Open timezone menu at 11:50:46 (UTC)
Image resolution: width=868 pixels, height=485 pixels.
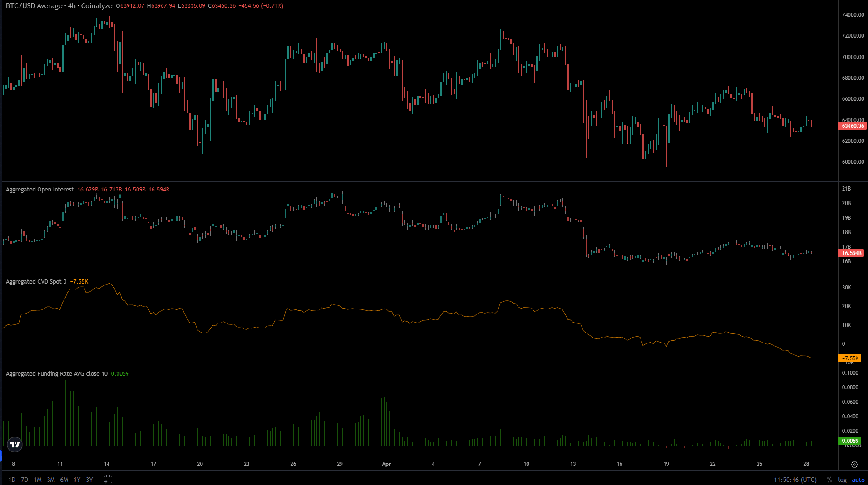click(795, 480)
